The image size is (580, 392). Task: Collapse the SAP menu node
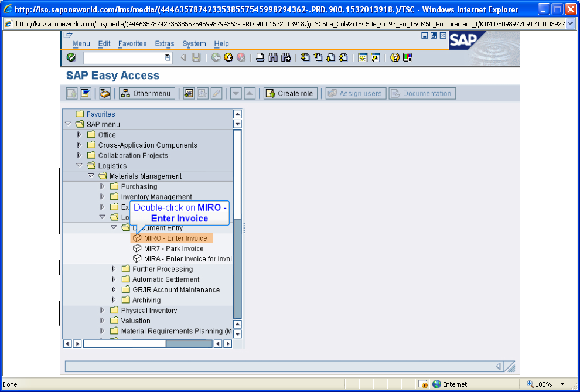[x=68, y=124]
